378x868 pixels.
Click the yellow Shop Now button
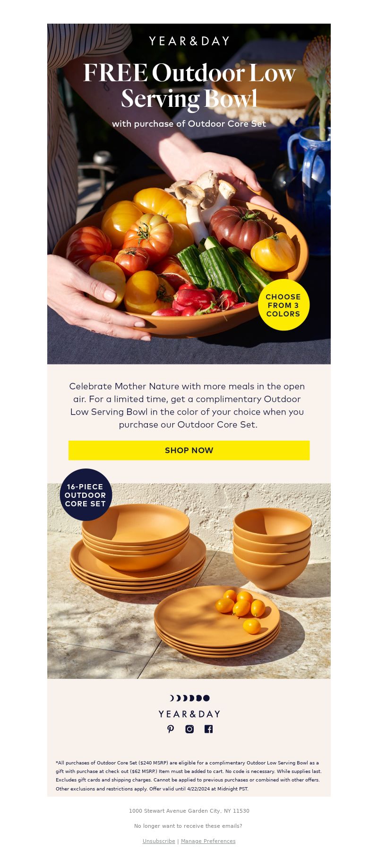coord(189,450)
